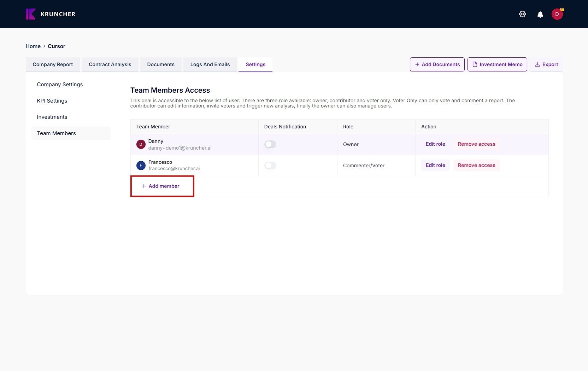The image size is (588, 371).
Task: Open the Documents tab
Action: 161,64
